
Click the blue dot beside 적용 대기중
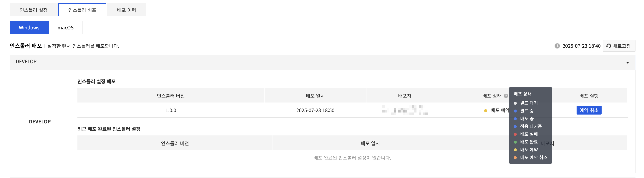pyautogui.click(x=515, y=127)
